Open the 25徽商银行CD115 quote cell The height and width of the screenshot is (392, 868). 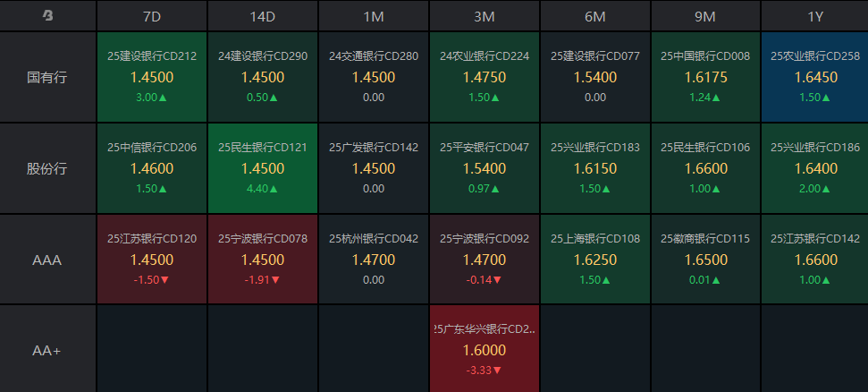(706, 260)
